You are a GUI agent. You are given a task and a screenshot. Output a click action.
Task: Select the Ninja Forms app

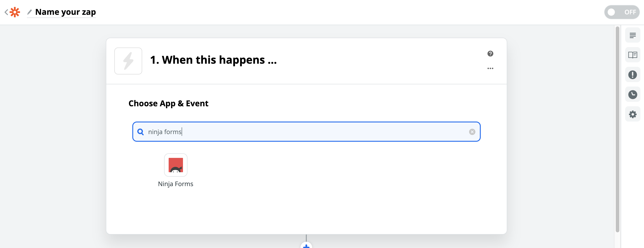pyautogui.click(x=176, y=165)
